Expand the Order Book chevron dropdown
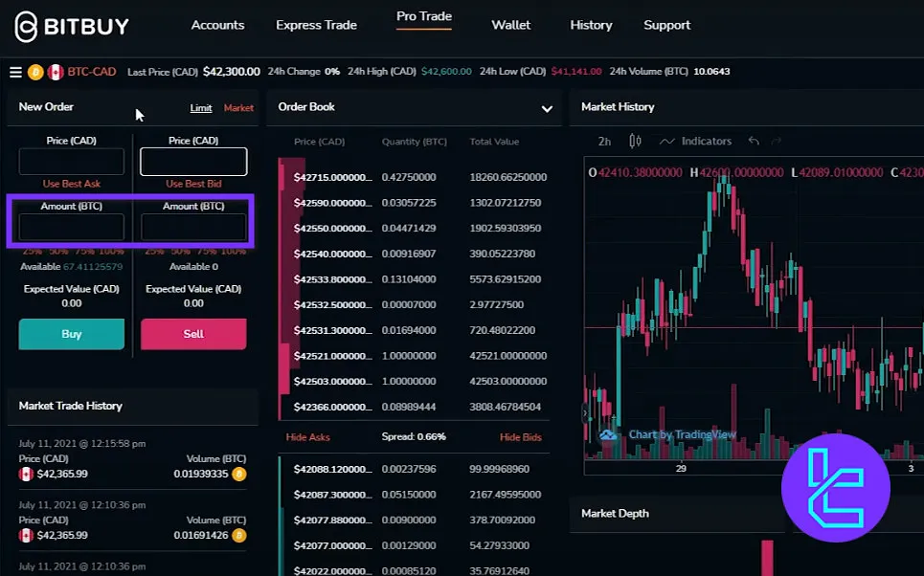 pos(547,109)
